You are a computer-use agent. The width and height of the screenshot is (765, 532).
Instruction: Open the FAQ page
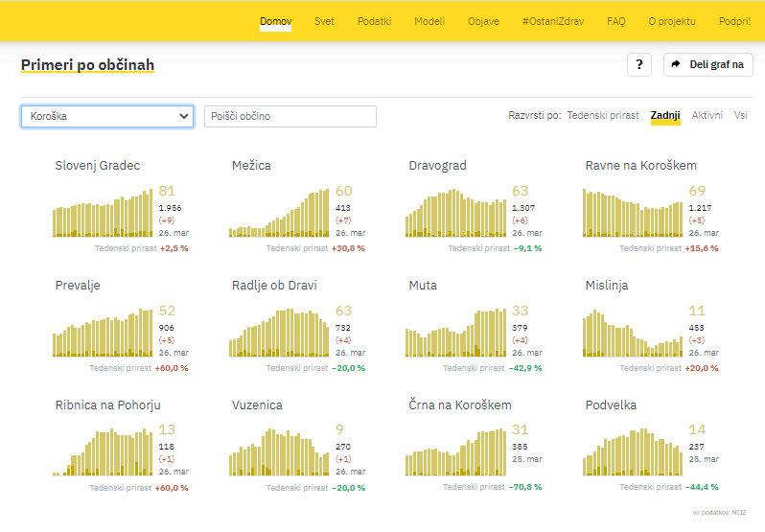[615, 21]
